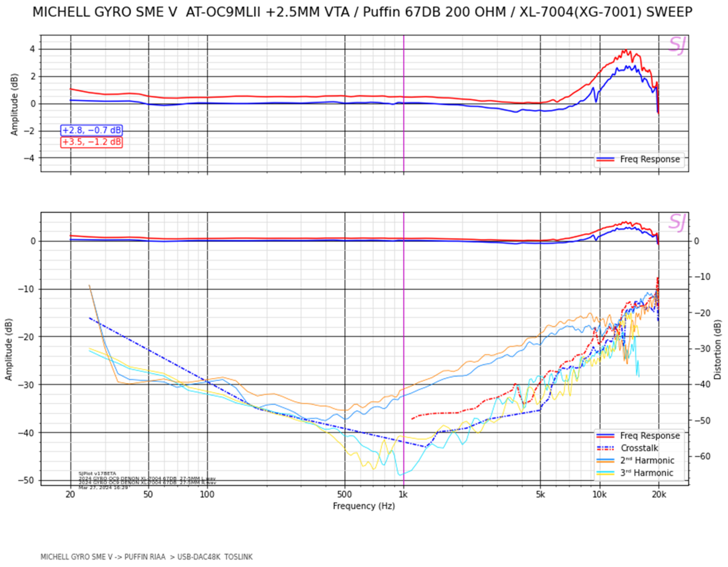Click '−50' tick on bottom left amplitude axis
This screenshot has width=728, height=567.
[26, 480]
